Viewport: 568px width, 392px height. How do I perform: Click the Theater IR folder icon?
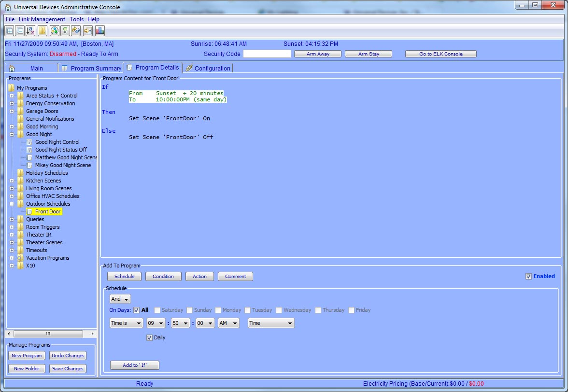21,235
